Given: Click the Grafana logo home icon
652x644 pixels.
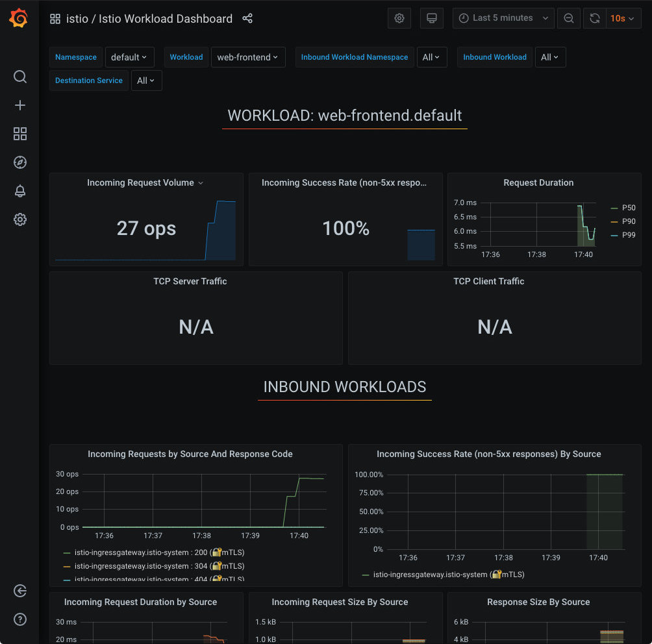Looking at the screenshot, I should (19, 19).
